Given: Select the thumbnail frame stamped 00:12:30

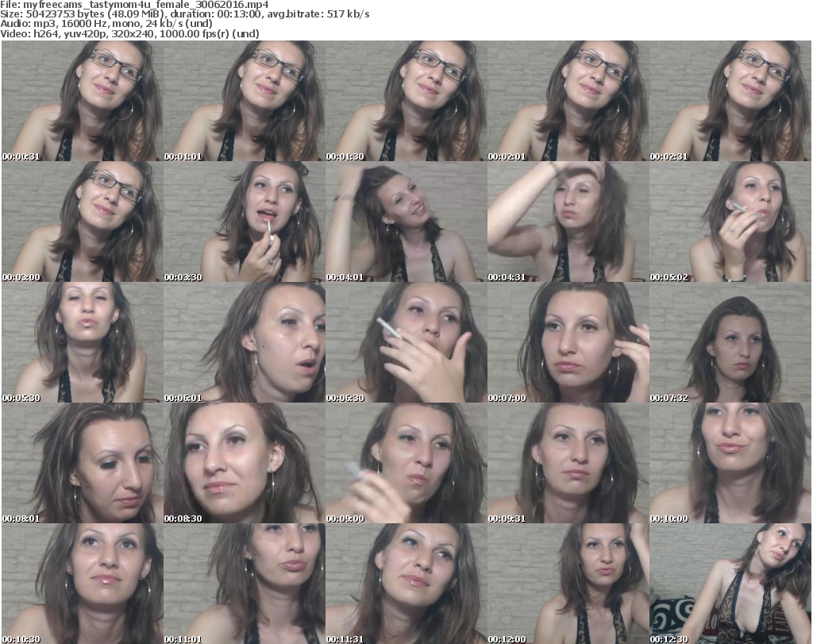Looking at the screenshot, I should tap(730, 584).
